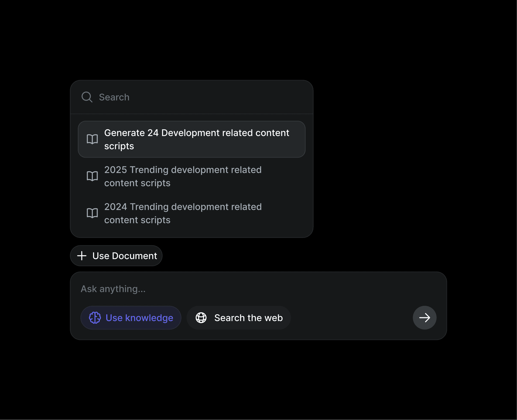Click the magnifying glass search icon
Viewport: 517px width, 420px height.
click(x=87, y=97)
